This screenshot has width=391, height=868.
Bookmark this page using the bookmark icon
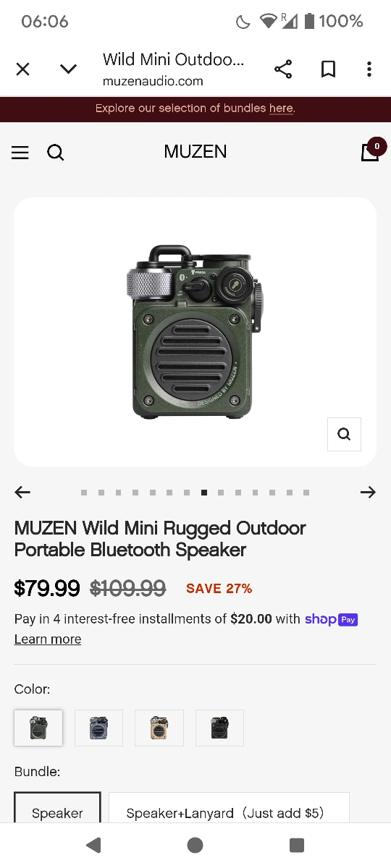tap(328, 69)
